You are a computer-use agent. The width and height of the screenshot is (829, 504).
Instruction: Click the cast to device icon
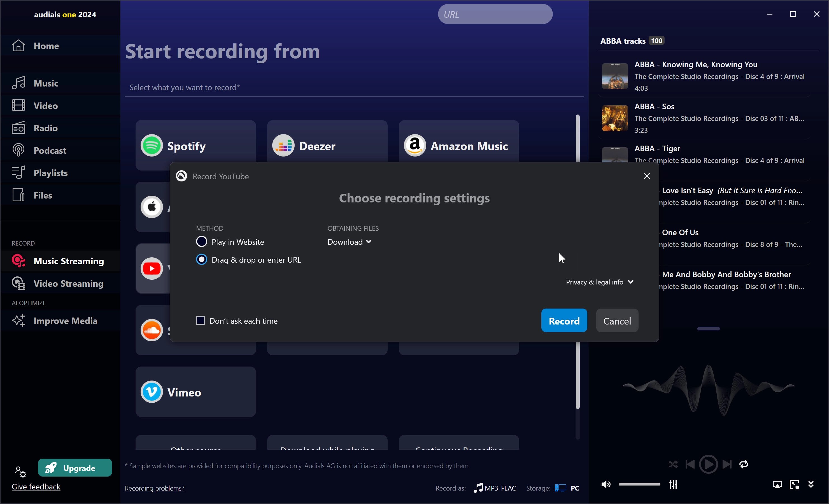pyautogui.click(x=777, y=484)
